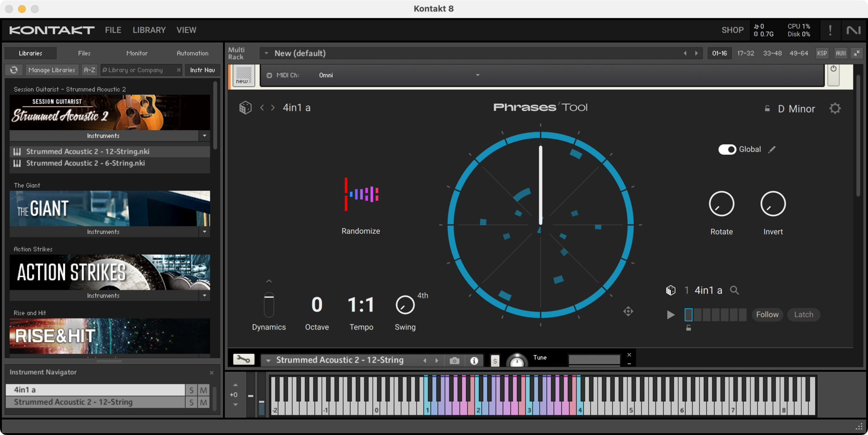The height and width of the screenshot is (435, 868).
Task: Click the instrument info icon
Action: (474, 360)
